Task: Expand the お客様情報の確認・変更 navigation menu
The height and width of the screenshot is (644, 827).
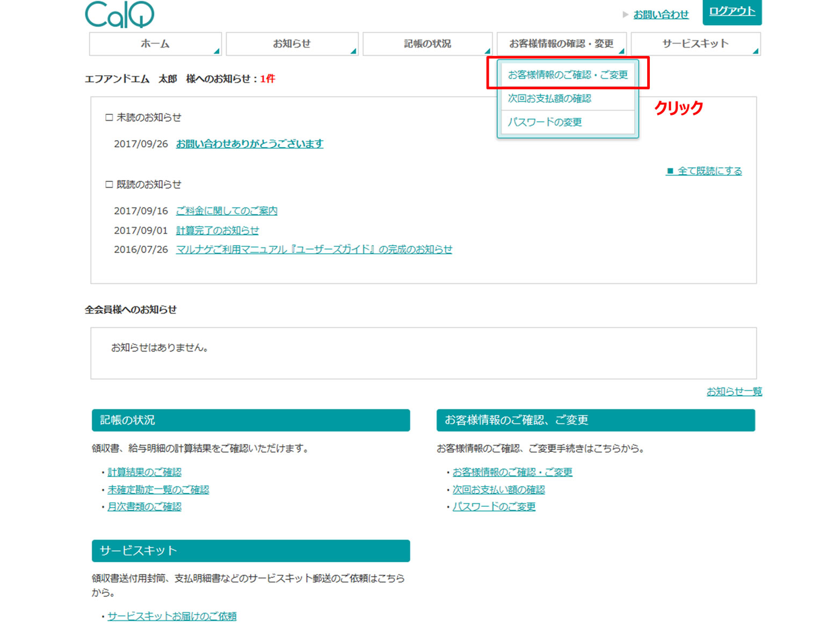Action: (x=561, y=44)
